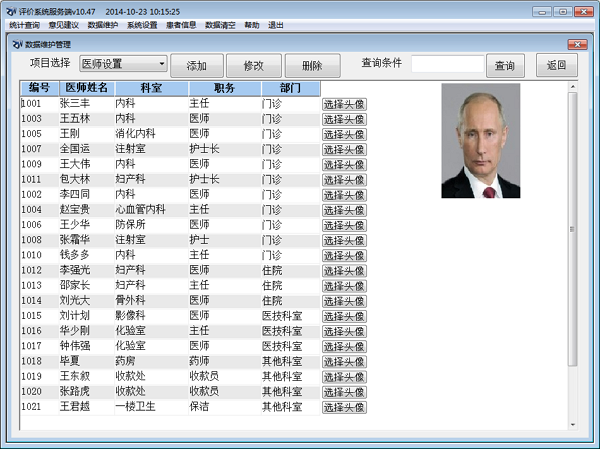
Task: Choose avatar for 王大伟 row 1009
Action: pyautogui.click(x=344, y=165)
